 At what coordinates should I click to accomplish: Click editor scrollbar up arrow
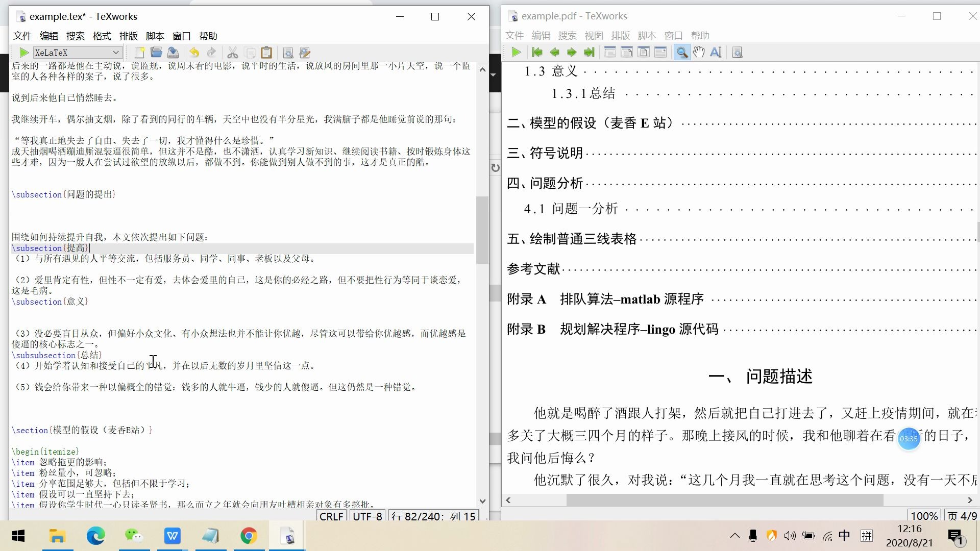(x=482, y=70)
